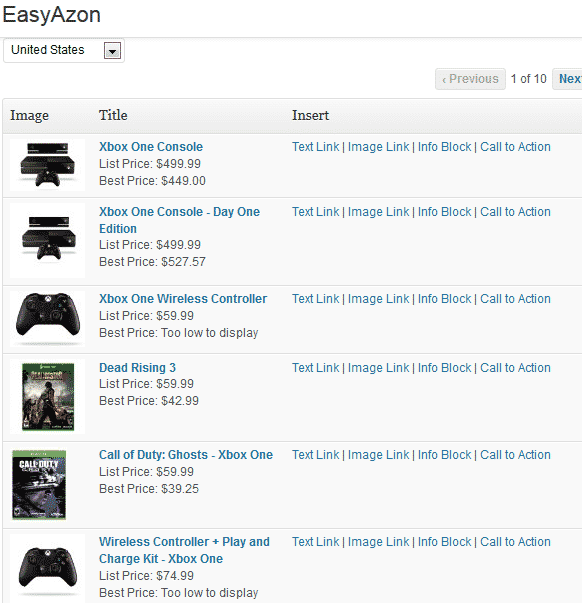The image size is (582, 603).
Task: Insert Image Link for Xbox One Wireless Controller
Action: click(x=379, y=298)
